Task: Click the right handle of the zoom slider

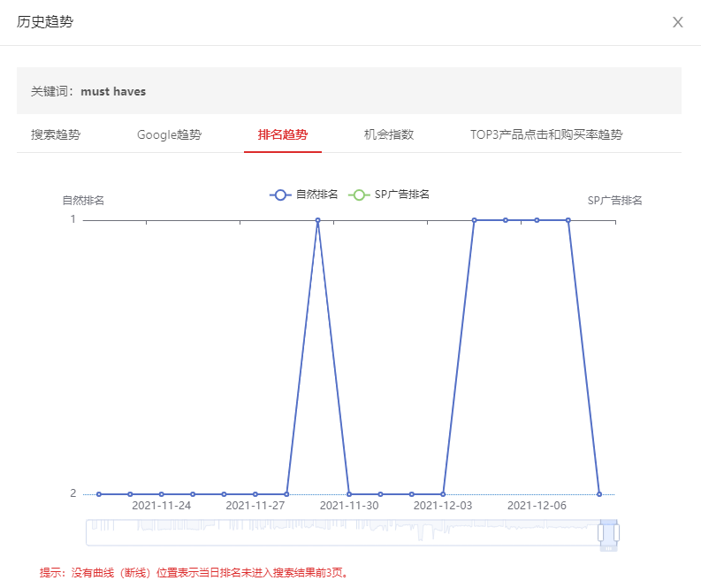Action: point(616,533)
